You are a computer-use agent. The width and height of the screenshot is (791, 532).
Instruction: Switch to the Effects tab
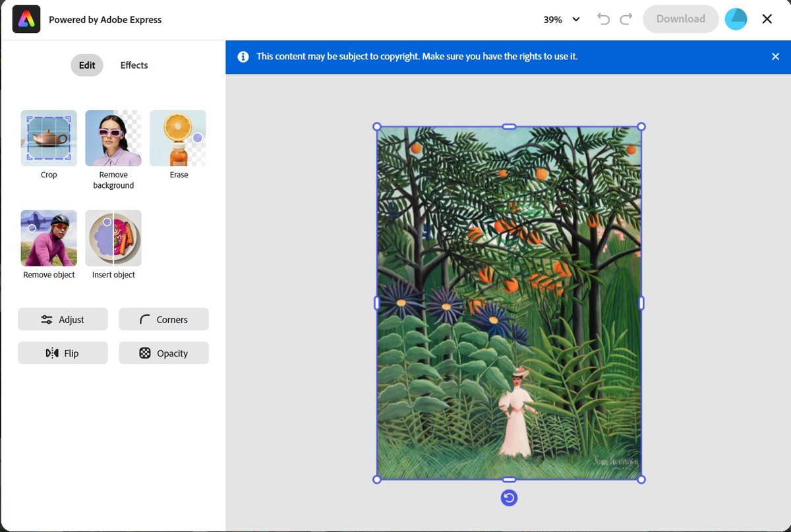(x=134, y=65)
